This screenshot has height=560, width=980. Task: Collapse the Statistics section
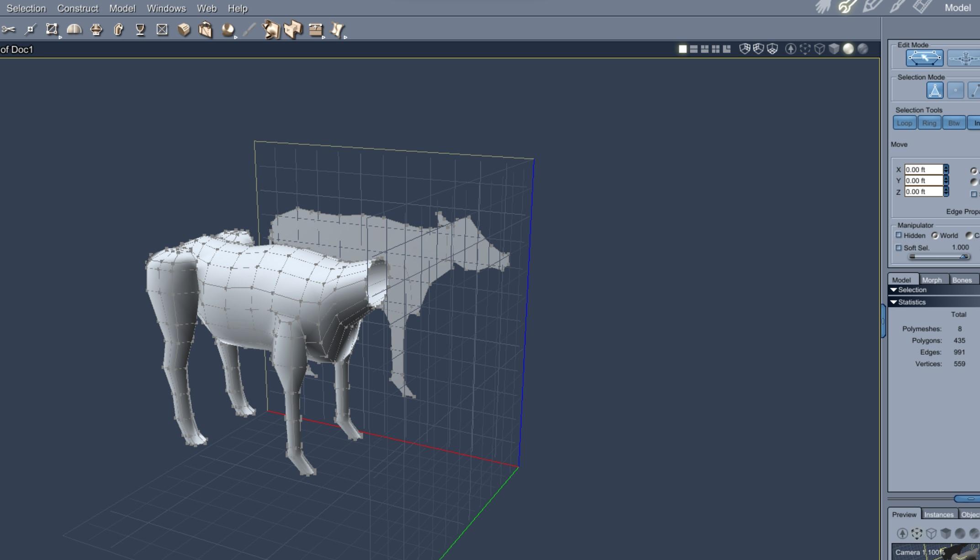click(894, 302)
